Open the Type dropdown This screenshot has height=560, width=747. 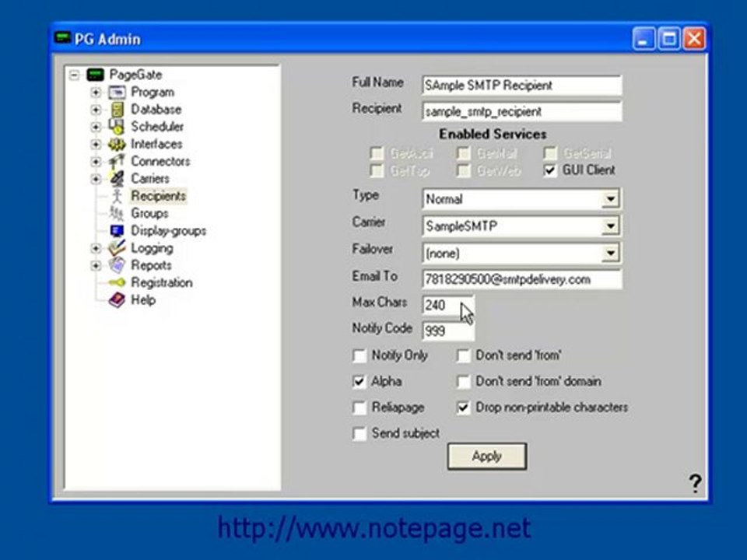(x=610, y=199)
